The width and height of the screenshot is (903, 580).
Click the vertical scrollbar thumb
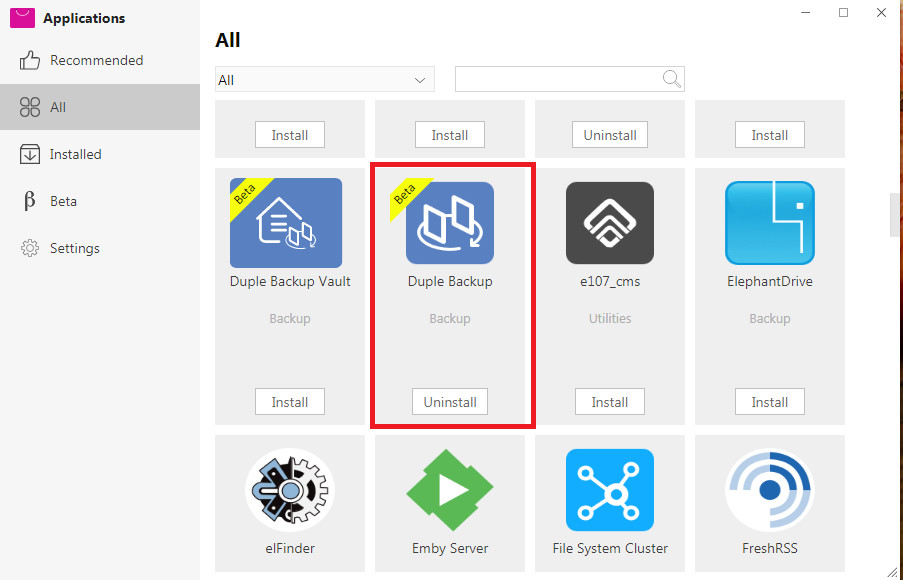(894, 215)
